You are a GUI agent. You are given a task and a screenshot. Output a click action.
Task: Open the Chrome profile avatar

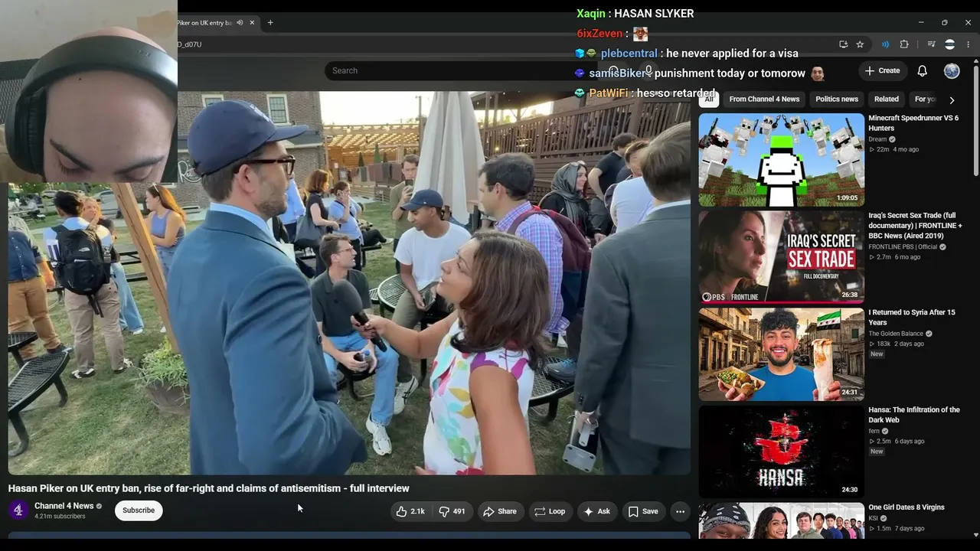tap(949, 44)
